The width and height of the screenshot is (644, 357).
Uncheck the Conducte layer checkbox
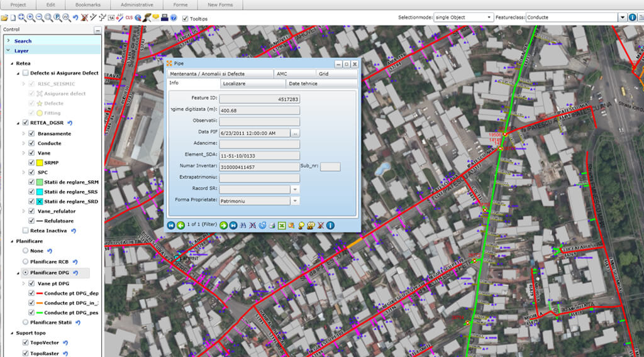coord(31,143)
